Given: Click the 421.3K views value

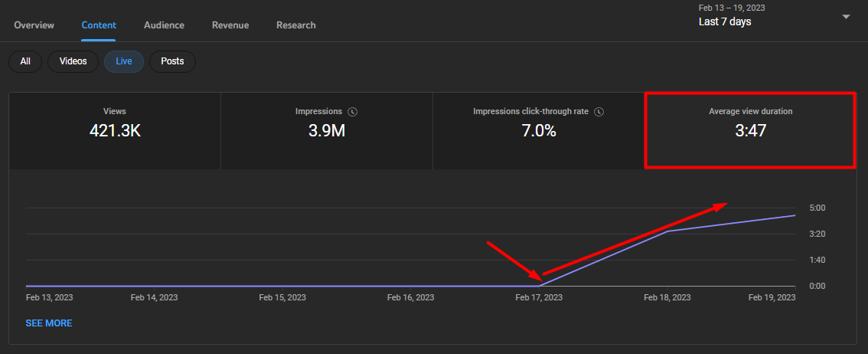Looking at the screenshot, I should [115, 131].
